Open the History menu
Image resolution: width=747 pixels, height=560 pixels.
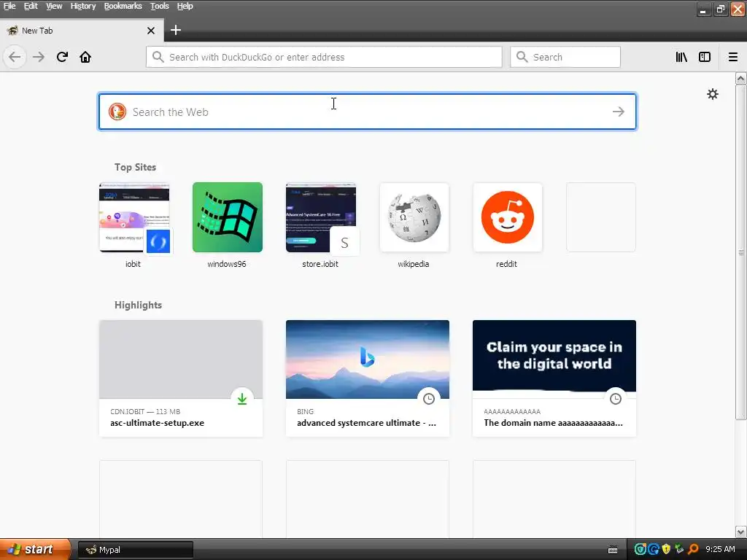tap(83, 6)
